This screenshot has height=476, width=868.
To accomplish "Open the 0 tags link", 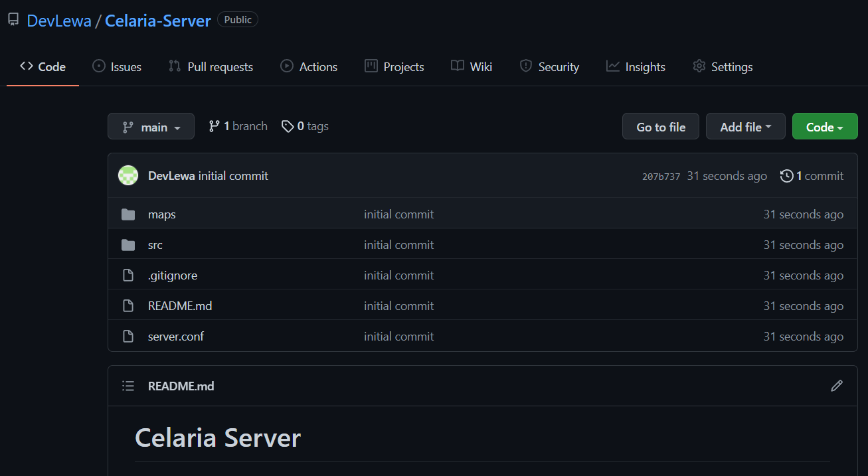I will point(305,126).
